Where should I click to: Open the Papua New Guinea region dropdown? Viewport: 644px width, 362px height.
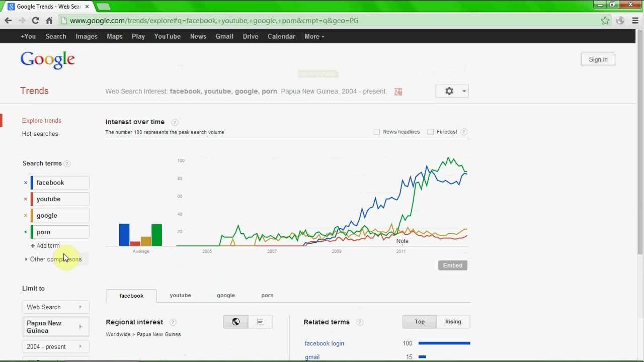tap(55, 327)
